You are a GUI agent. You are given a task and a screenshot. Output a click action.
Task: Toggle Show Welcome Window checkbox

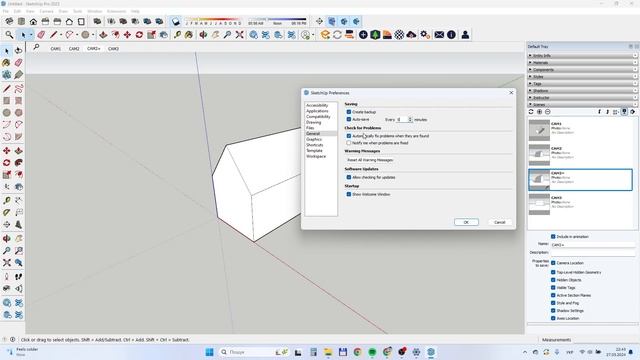coord(349,195)
